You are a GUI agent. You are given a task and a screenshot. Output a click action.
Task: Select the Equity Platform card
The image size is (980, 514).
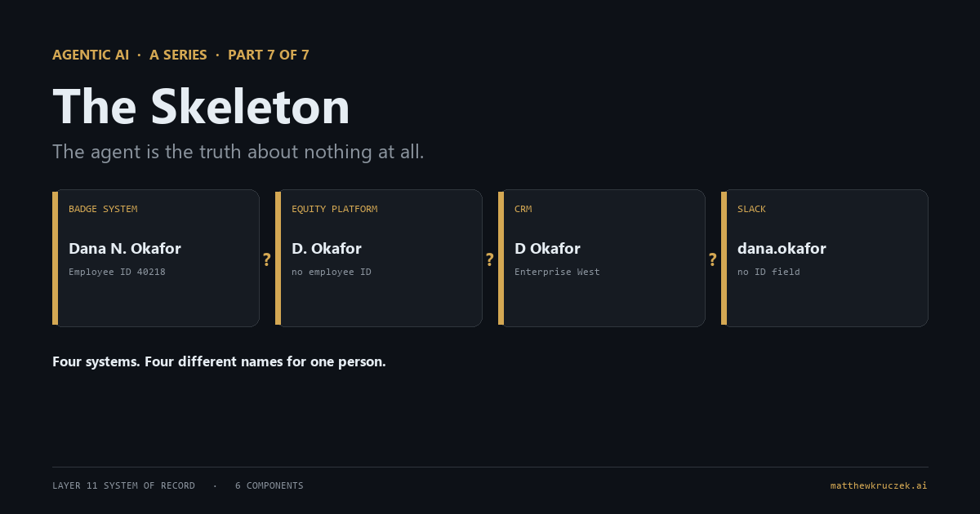tap(379, 258)
